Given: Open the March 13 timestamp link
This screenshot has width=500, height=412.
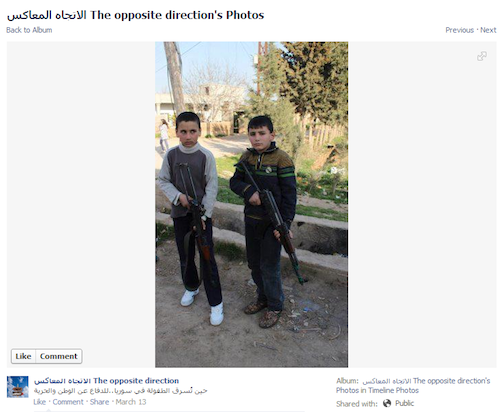Looking at the screenshot, I should point(131,402).
